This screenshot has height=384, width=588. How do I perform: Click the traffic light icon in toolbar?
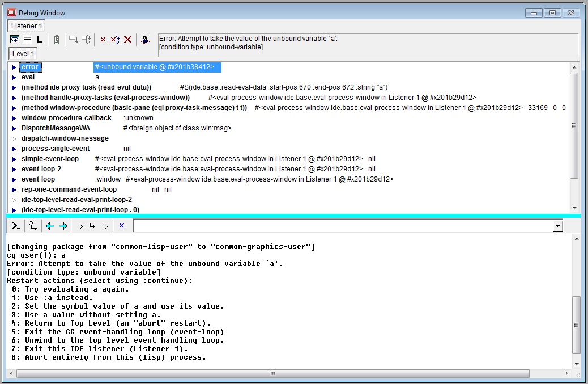[x=56, y=40]
